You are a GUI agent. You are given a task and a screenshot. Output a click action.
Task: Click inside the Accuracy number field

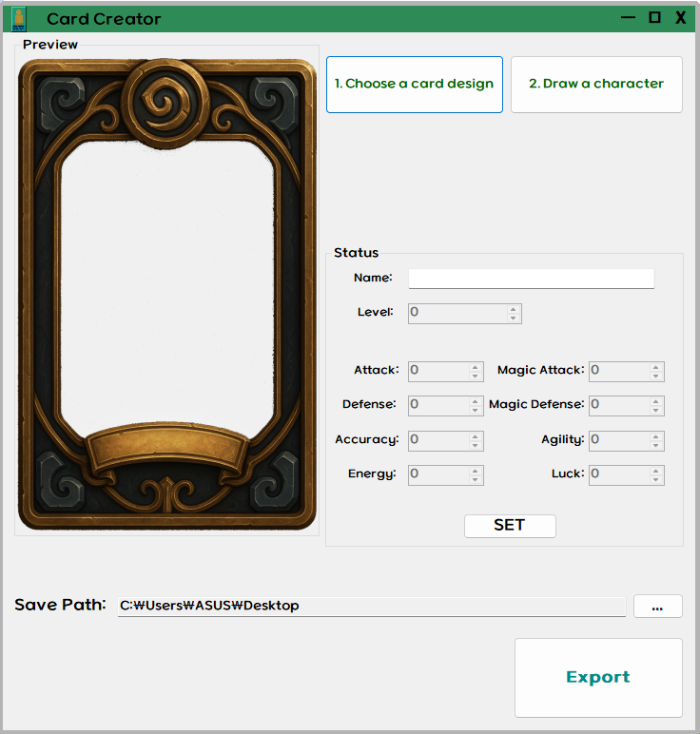438,440
